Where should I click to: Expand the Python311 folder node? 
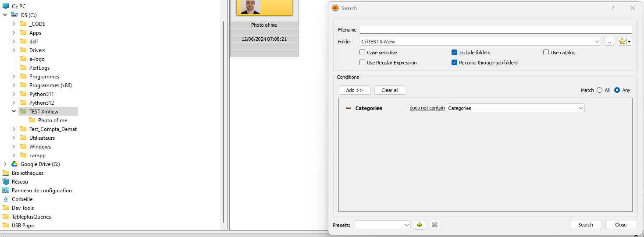click(x=14, y=94)
